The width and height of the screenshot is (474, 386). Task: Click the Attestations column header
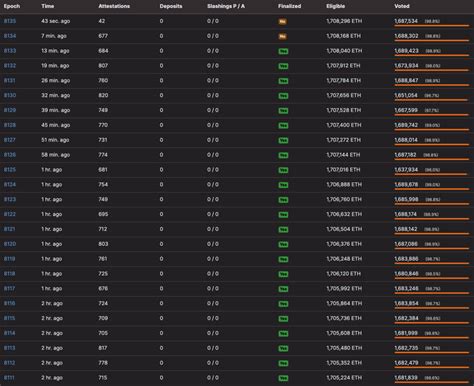(x=114, y=6)
